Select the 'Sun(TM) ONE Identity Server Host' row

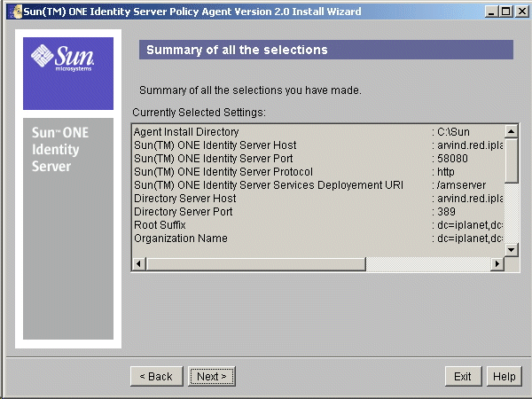(x=318, y=145)
